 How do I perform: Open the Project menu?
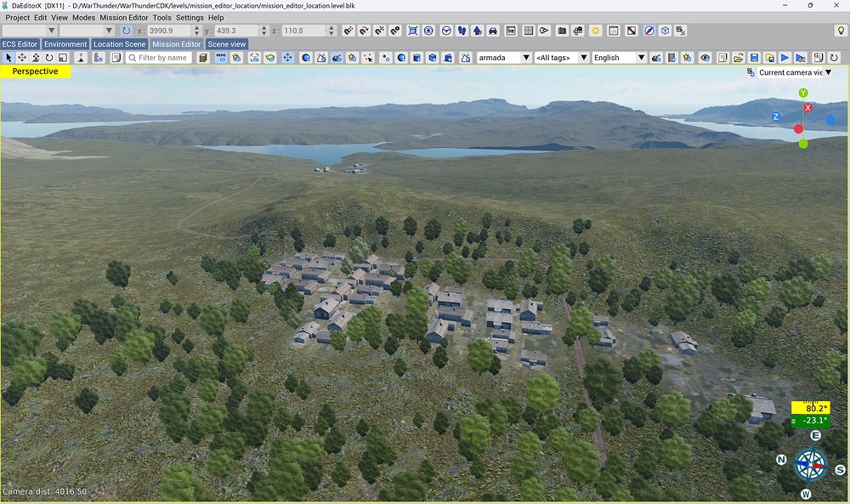point(17,17)
